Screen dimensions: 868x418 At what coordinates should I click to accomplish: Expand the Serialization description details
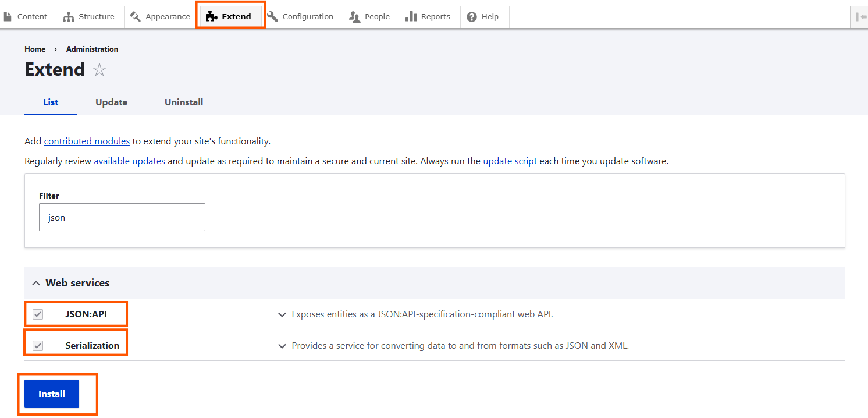282,346
